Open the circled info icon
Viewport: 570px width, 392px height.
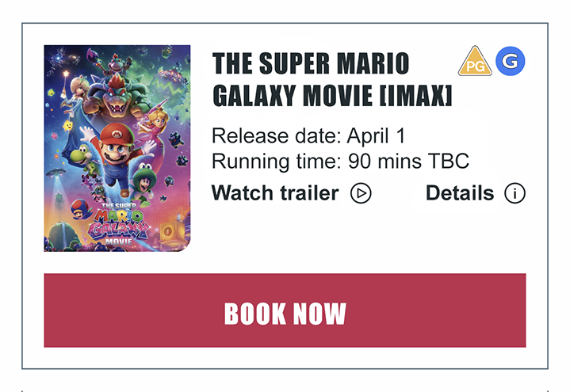click(515, 193)
